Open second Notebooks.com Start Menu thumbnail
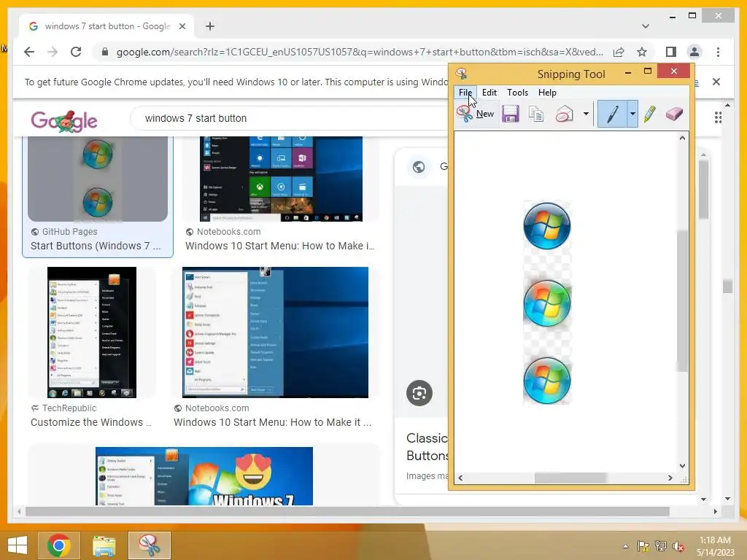 pos(275,332)
